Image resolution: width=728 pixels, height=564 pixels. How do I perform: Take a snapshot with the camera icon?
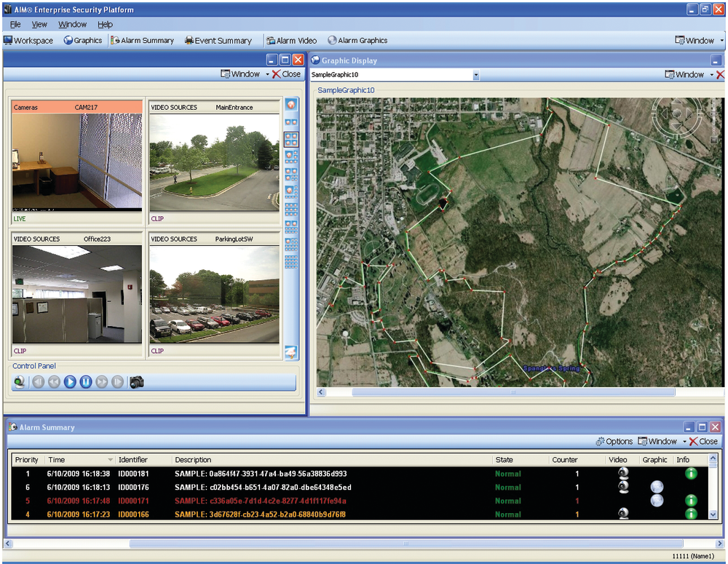pyautogui.click(x=137, y=382)
